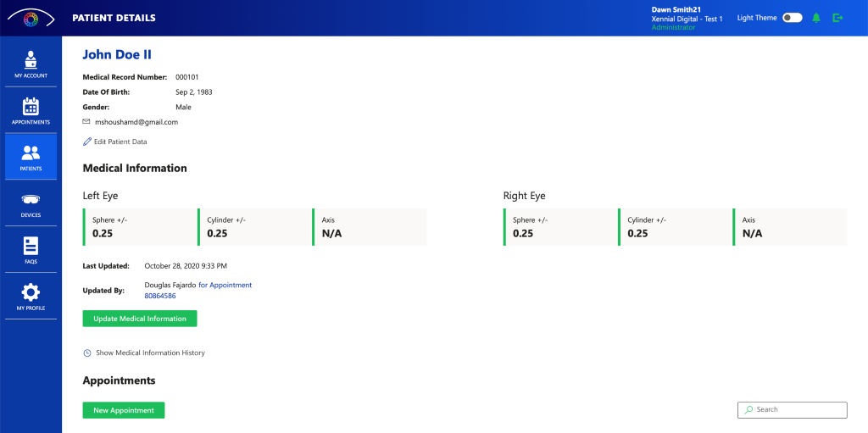Click date of birth Sep 2, 1983
The width and height of the screenshot is (868, 433).
(194, 92)
